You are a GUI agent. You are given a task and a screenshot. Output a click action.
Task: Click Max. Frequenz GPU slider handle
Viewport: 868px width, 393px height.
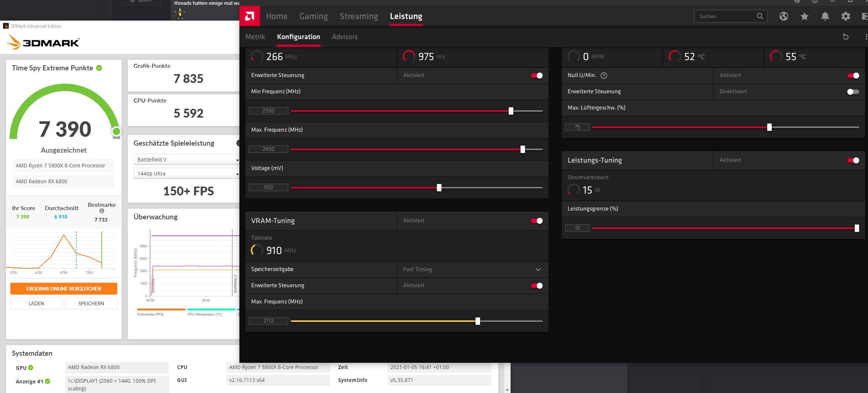point(522,149)
